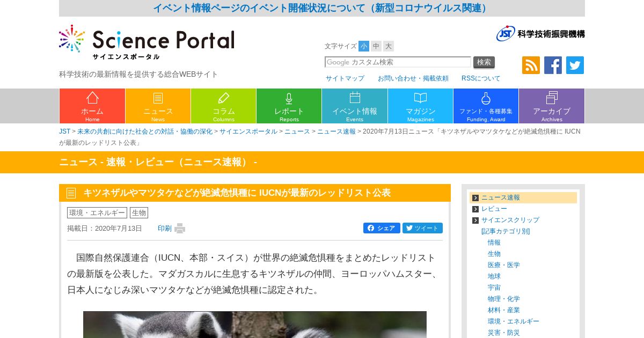Focus the Google custom search field
This screenshot has height=338, width=644.
pyautogui.click(x=398, y=62)
